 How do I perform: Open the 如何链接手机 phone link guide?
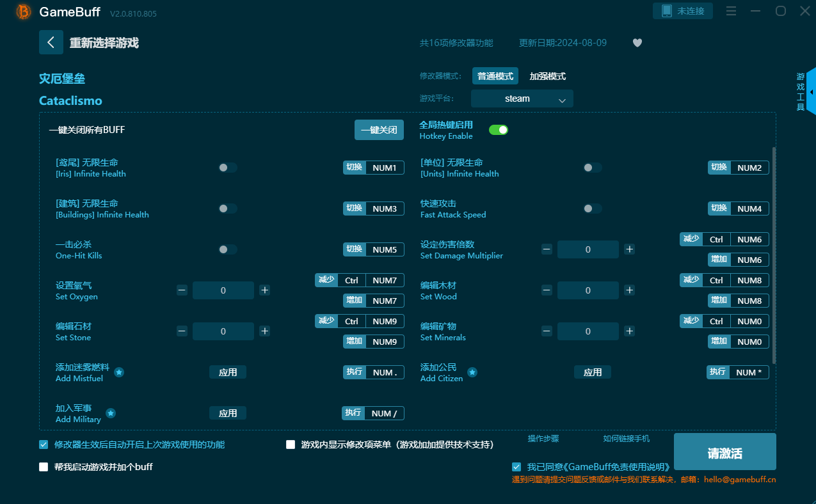627,439
